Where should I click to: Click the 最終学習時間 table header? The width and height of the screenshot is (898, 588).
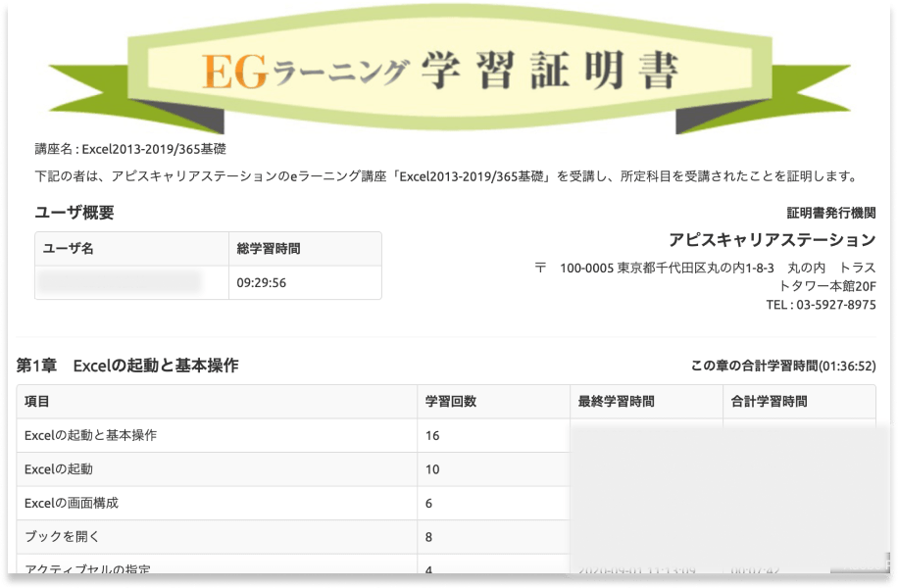[616, 402]
